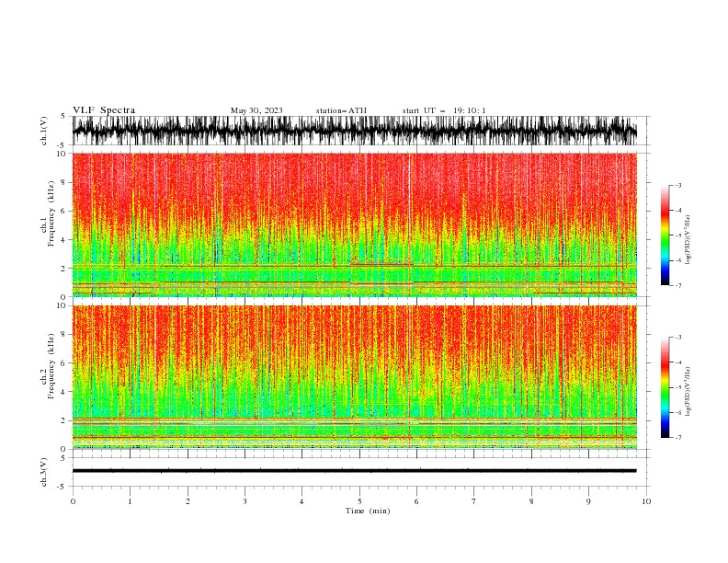Click the log(PSD) label beside ch.2 colorbar
This screenshot has height=563, width=728.
(688, 392)
